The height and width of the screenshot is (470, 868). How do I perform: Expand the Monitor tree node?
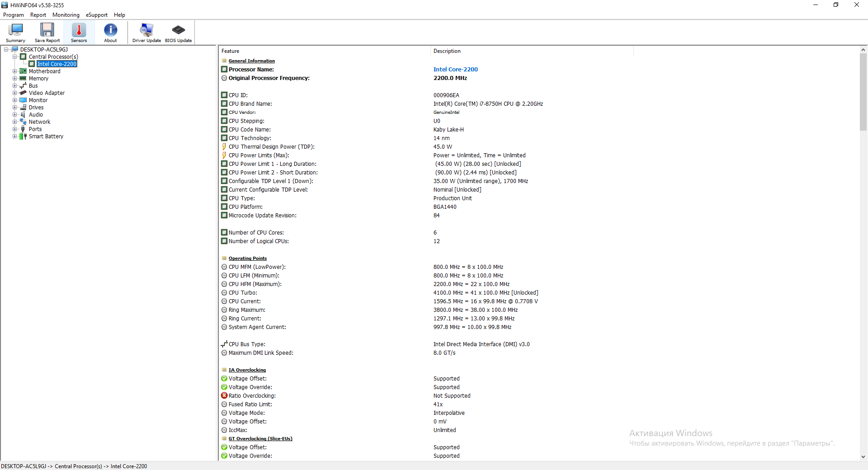(x=15, y=100)
